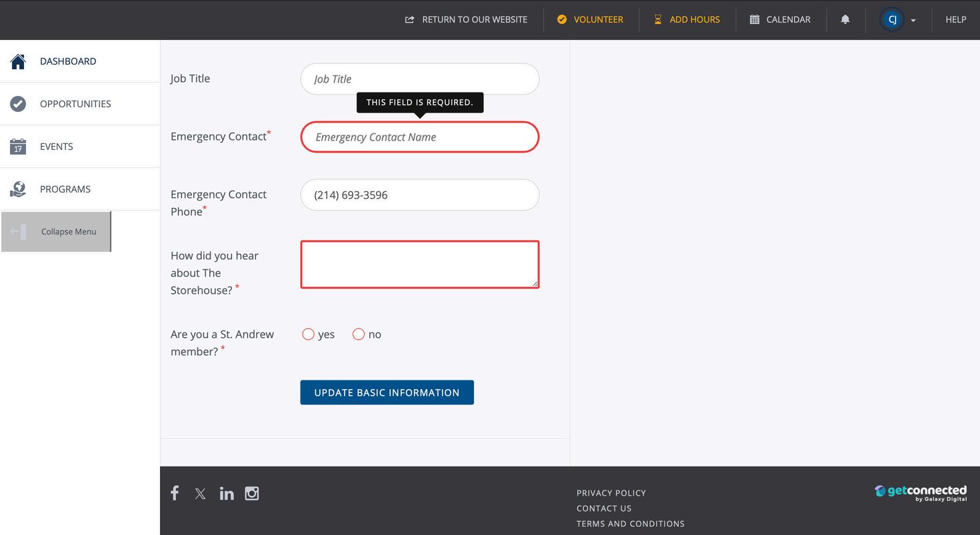980x535 pixels.
Task: Focus the Job Title input field
Action: (419, 79)
